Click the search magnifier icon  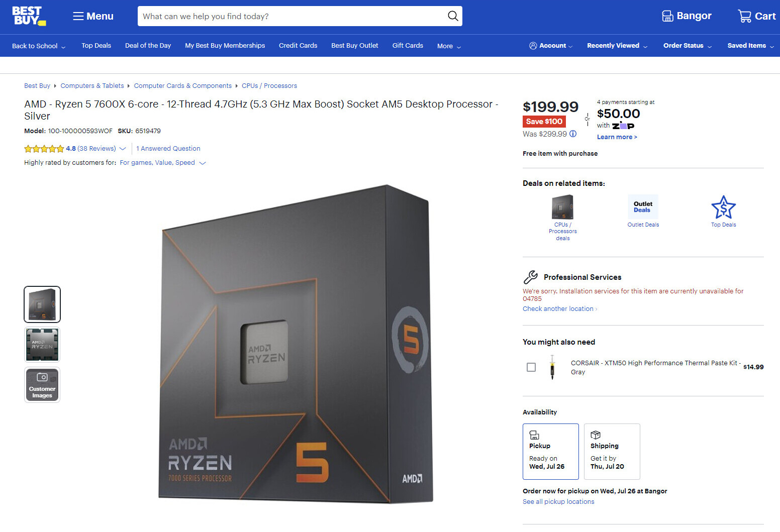point(453,16)
